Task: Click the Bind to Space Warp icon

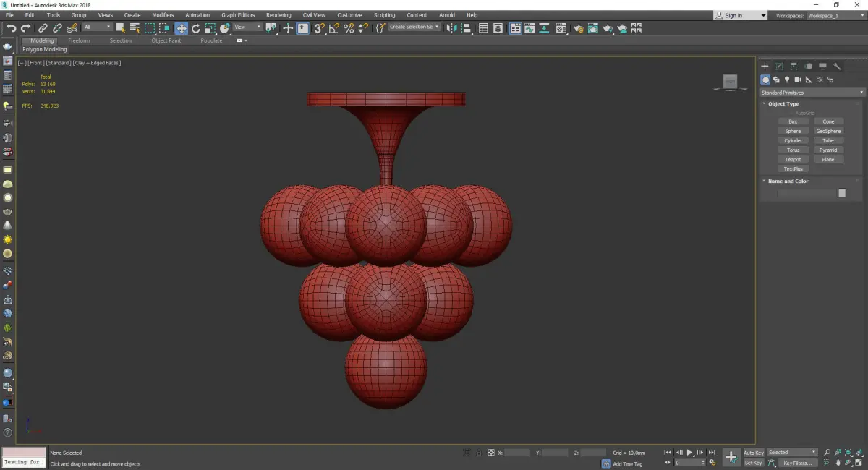Action: pos(72,28)
